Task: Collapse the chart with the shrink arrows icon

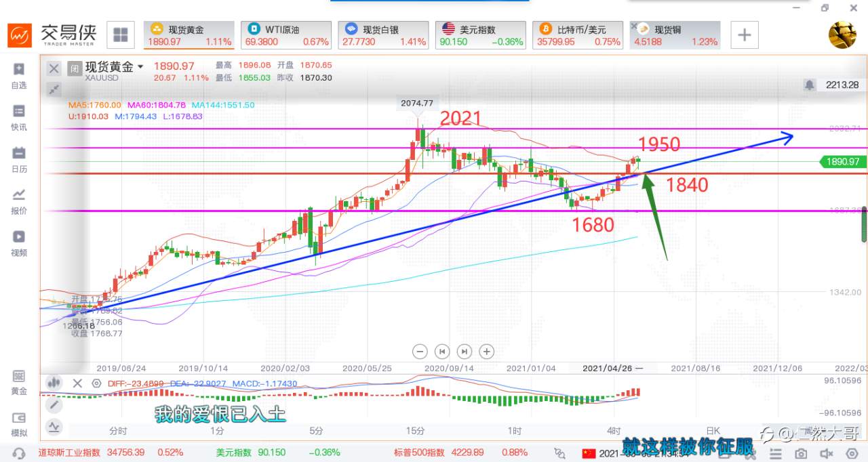Action: click(54, 89)
